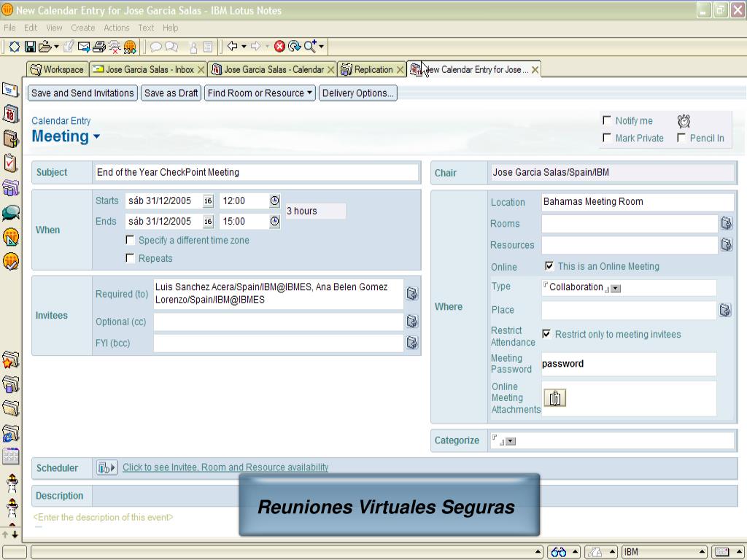Click the alarm clock icon beside Notify me

tap(684, 121)
